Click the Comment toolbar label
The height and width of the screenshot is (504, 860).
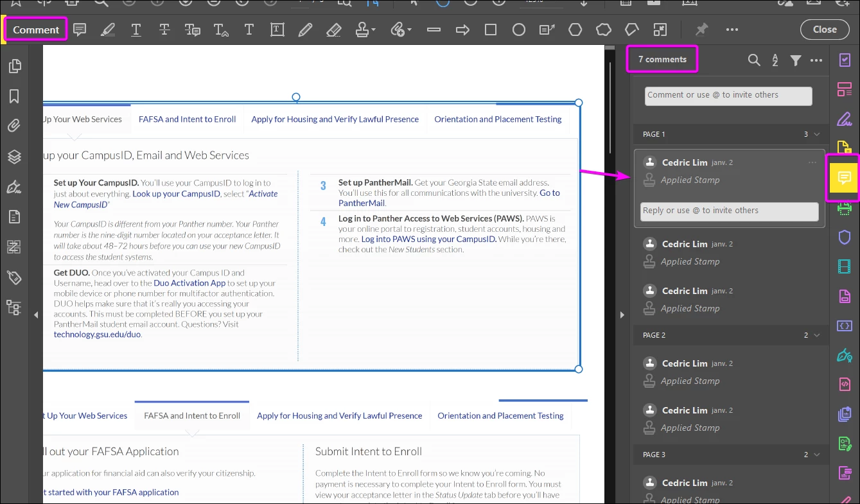point(36,30)
